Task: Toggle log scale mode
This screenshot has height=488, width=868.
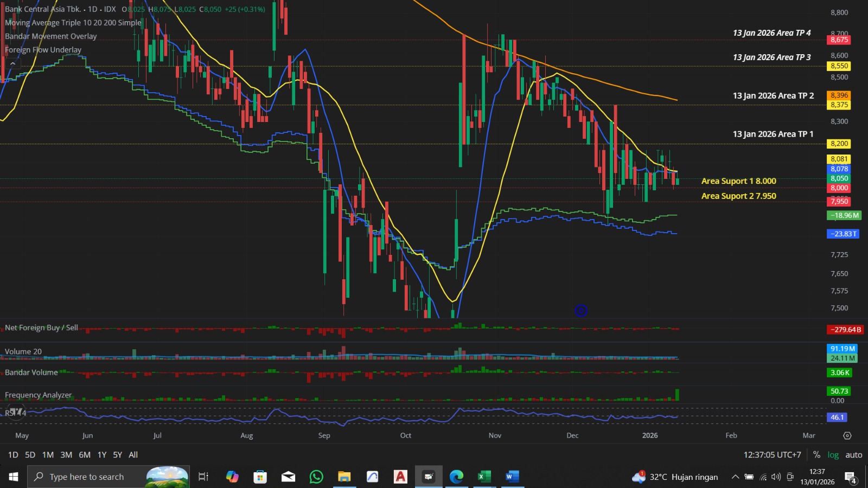Action: [x=833, y=455]
